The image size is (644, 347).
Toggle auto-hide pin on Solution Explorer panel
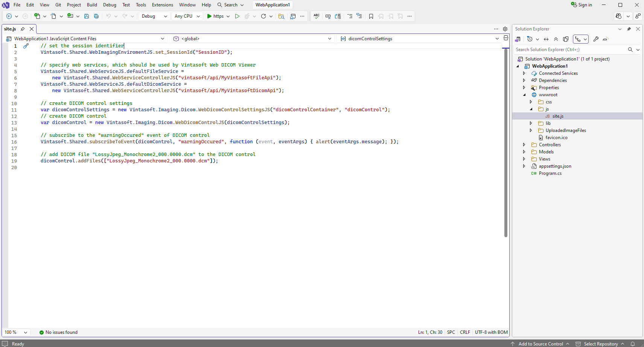pos(629,29)
